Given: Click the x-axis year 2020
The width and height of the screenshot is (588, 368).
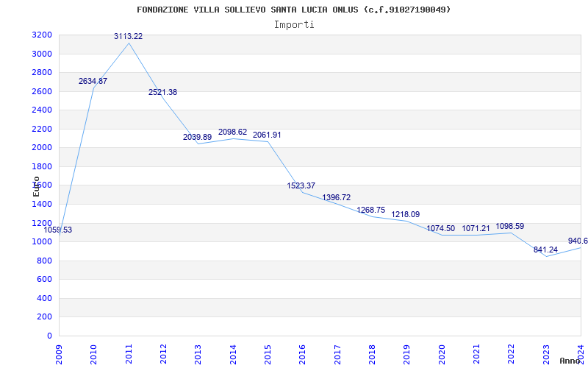Looking at the screenshot, I should [442, 354].
